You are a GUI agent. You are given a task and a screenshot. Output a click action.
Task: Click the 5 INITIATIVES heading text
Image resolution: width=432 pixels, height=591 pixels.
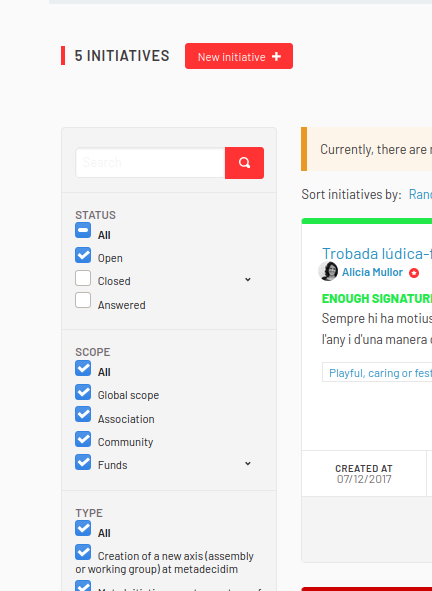122,56
